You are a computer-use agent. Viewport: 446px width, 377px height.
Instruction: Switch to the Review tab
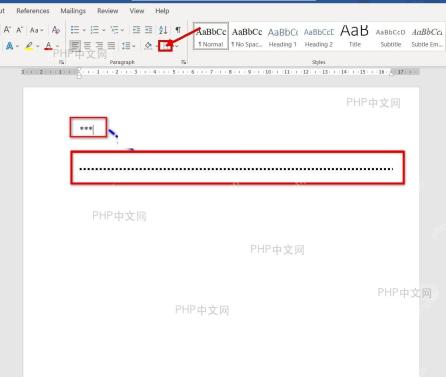[108, 11]
